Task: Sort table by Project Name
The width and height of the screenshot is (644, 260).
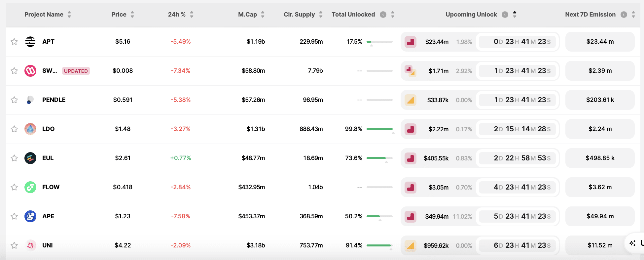Action: [x=69, y=15]
